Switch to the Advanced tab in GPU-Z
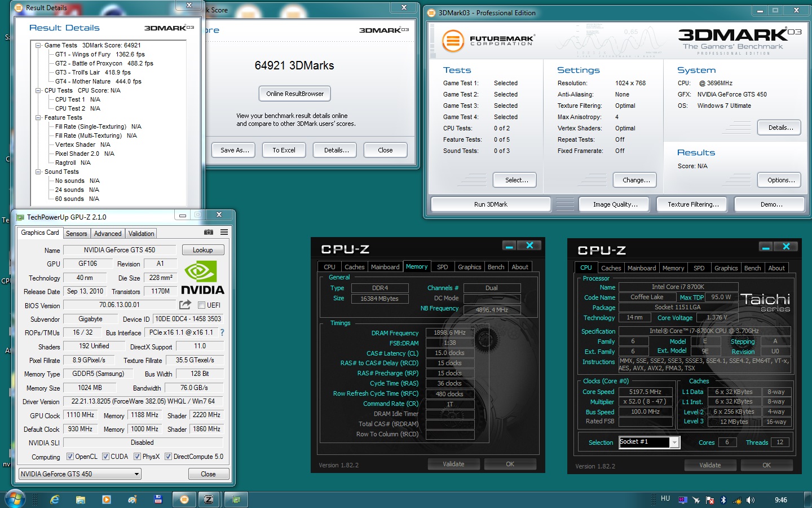The height and width of the screenshot is (508, 812). (x=108, y=234)
